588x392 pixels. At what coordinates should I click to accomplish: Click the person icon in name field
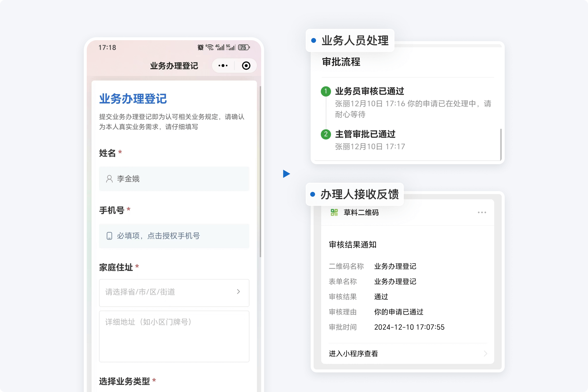pos(109,179)
